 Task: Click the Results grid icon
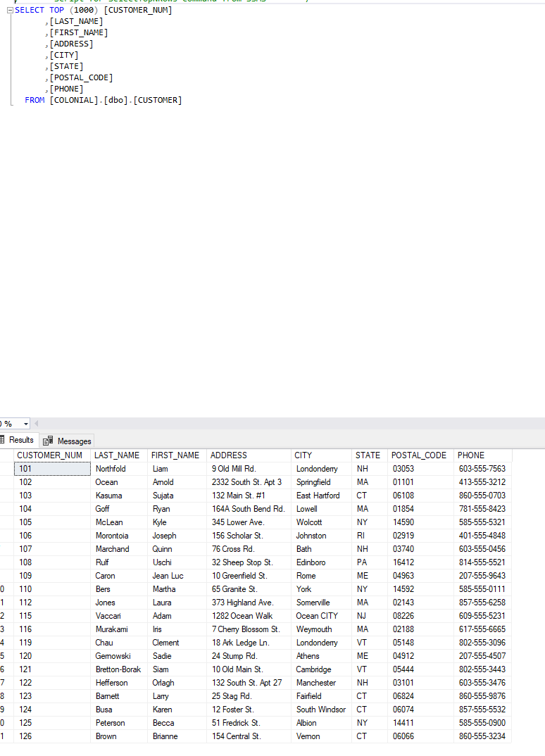[2, 440]
